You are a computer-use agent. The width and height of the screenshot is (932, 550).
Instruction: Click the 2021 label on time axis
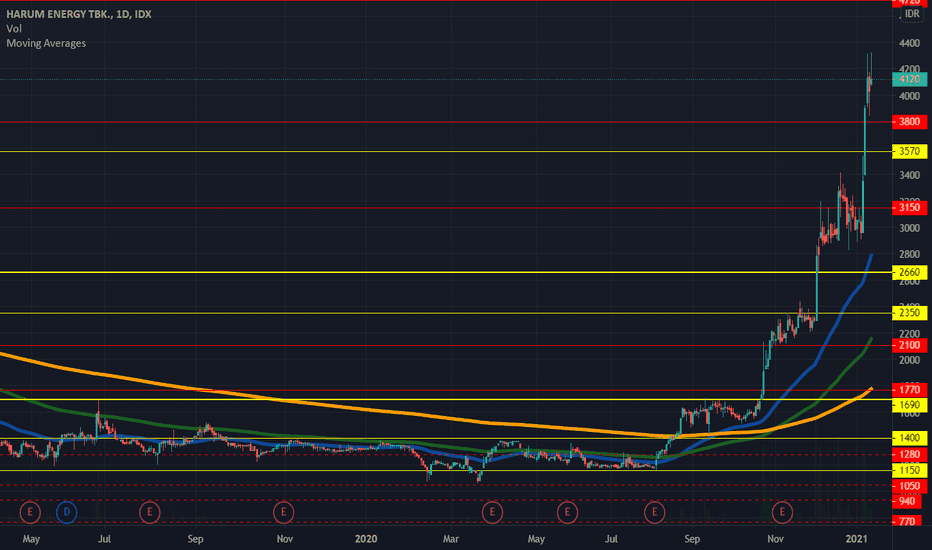857,539
